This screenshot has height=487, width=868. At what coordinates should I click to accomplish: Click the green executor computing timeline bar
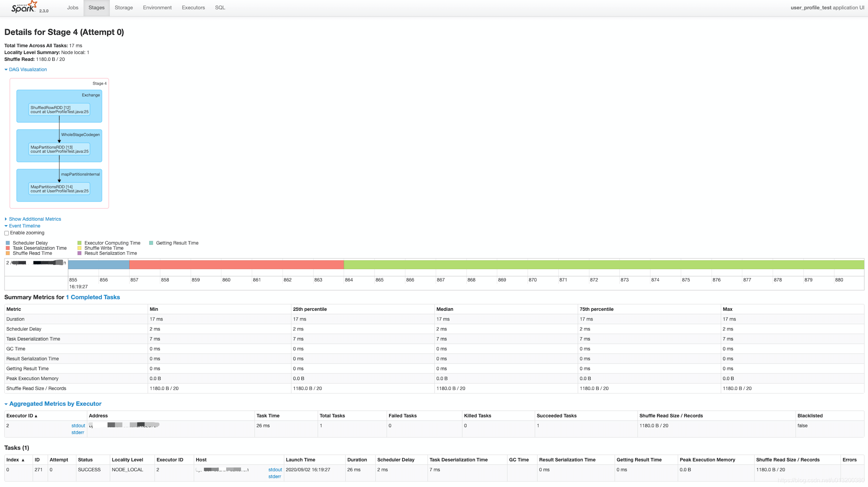click(x=604, y=264)
